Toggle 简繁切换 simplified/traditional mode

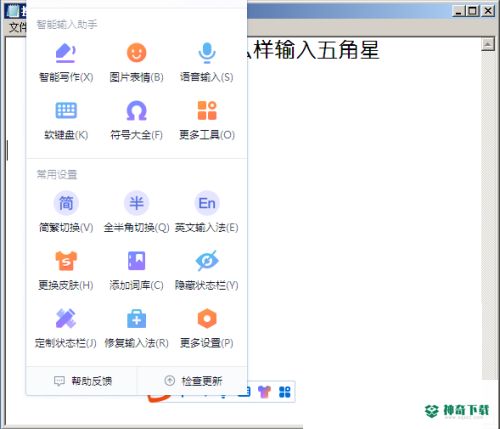[66, 212]
